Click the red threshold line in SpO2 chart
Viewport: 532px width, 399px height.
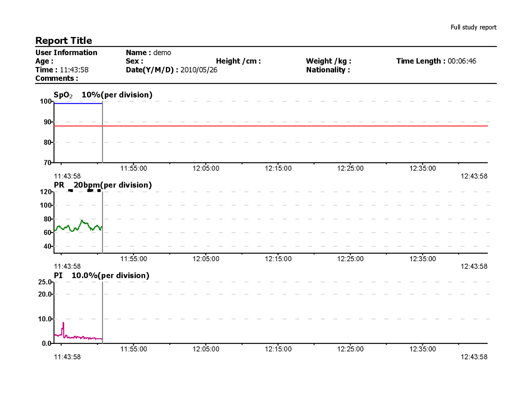click(269, 126)
